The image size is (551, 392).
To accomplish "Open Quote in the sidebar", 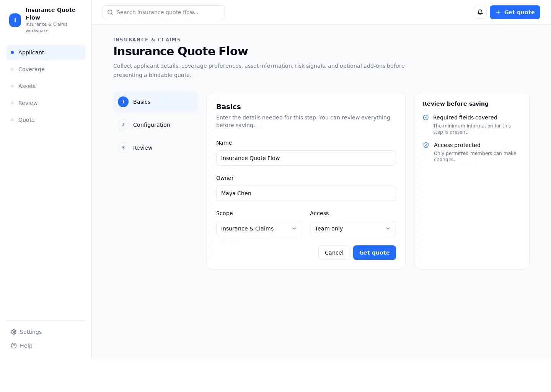I will click(x=46, y=120).
